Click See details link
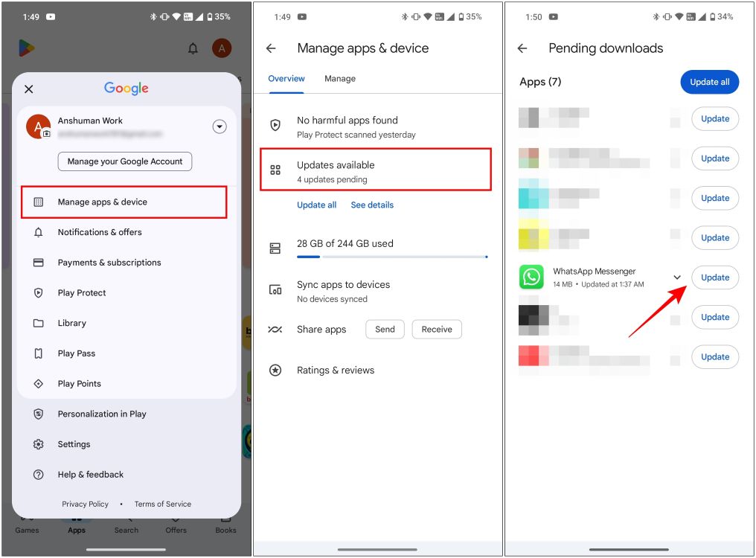Image resolution: width=756 pixels, height=558 pixels. pos(372,205)
